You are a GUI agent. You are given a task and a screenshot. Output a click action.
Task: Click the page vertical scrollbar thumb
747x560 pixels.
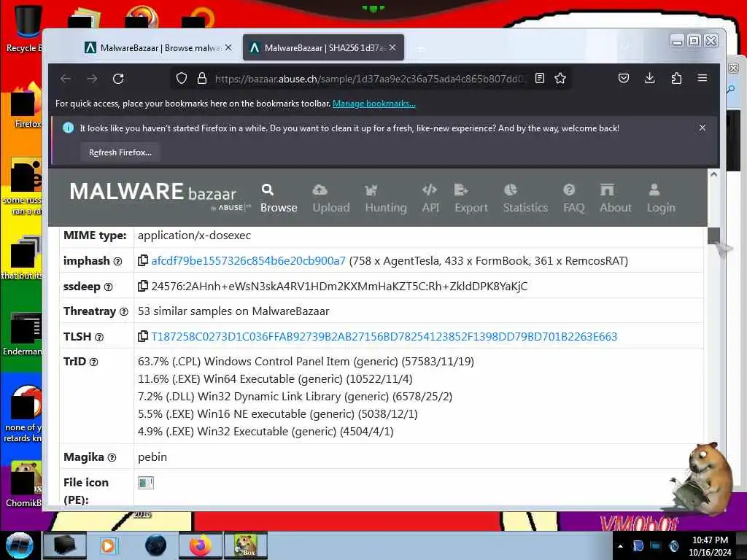(713, 236)
